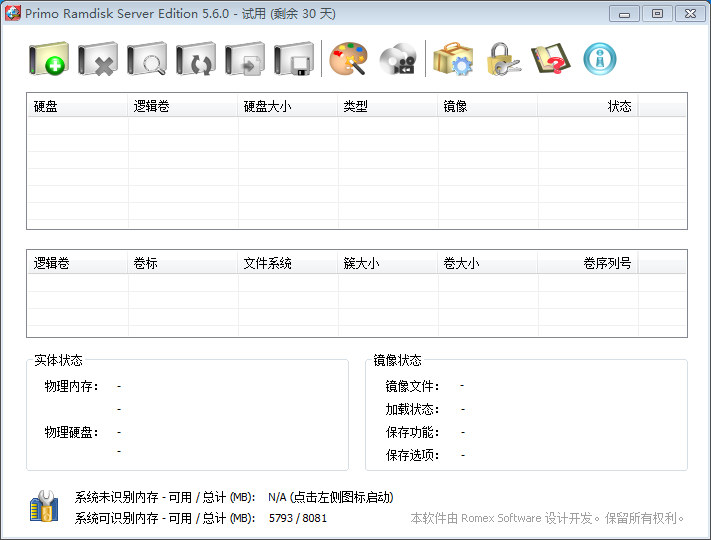Image resolution: width=711 pixels, height=540 pixels.
Task: Click the 物理内存 label
Action: pos(71,386)
